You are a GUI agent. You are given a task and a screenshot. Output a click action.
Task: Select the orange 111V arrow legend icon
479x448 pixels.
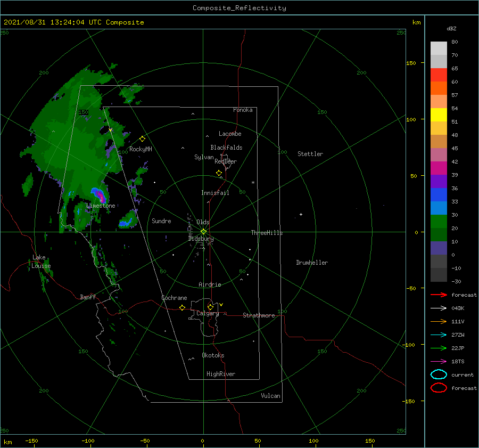click(439, 321)
